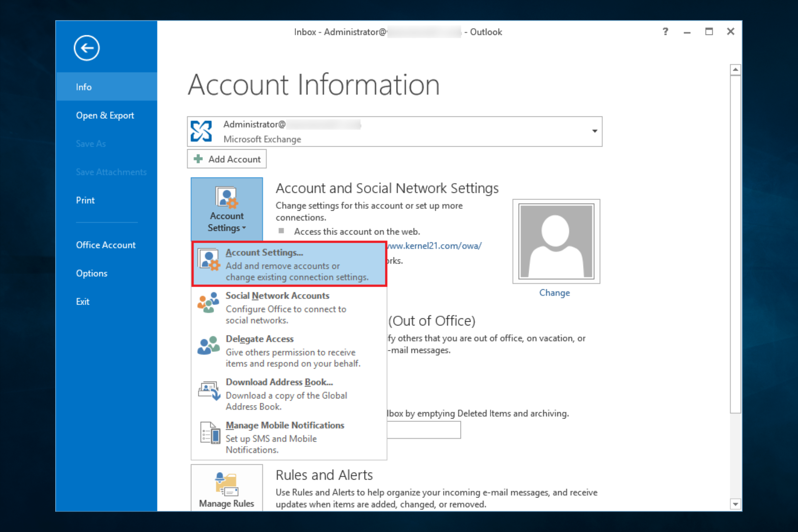Click the back arrow circle icon
Screen dimensions: 798x532
86,48
